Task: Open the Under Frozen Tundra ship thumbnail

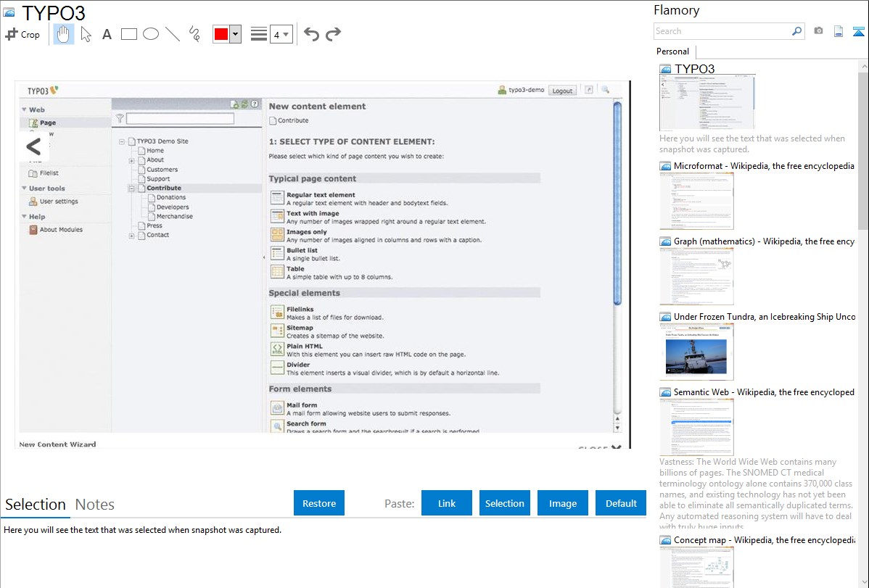Action: tap(696, 352)
